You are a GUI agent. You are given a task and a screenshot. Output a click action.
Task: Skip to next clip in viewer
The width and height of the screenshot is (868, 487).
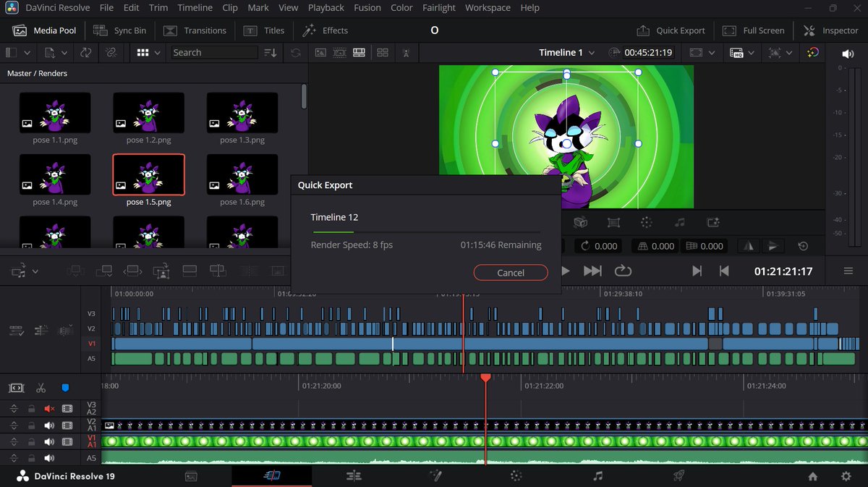pos(592,271)
